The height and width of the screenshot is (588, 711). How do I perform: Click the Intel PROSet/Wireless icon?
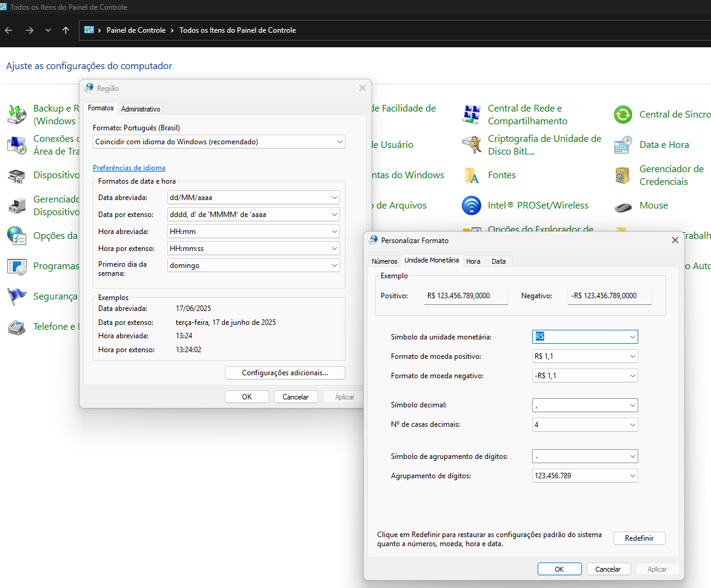472,205
